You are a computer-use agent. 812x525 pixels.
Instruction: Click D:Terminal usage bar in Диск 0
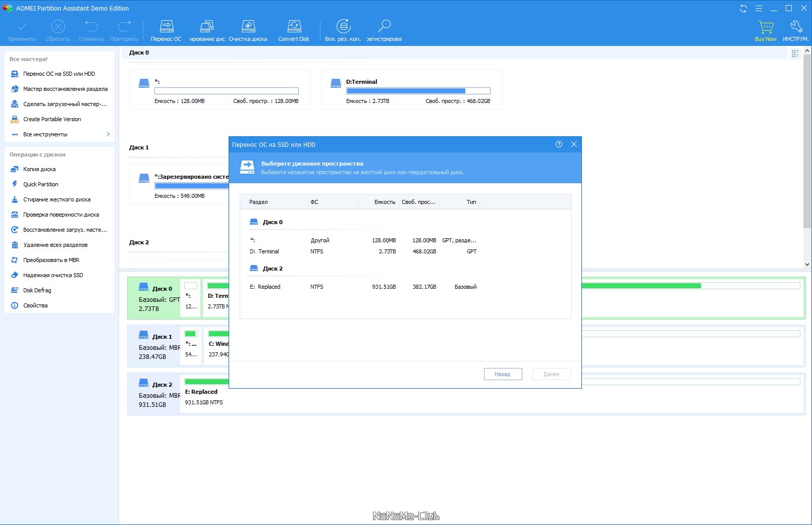(x=418, y=91)
